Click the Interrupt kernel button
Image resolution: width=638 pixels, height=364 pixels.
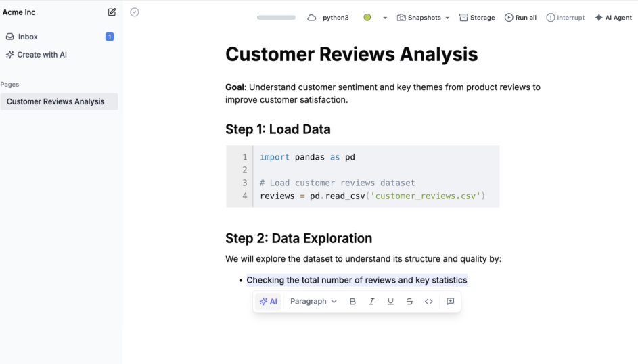point(565,18)
